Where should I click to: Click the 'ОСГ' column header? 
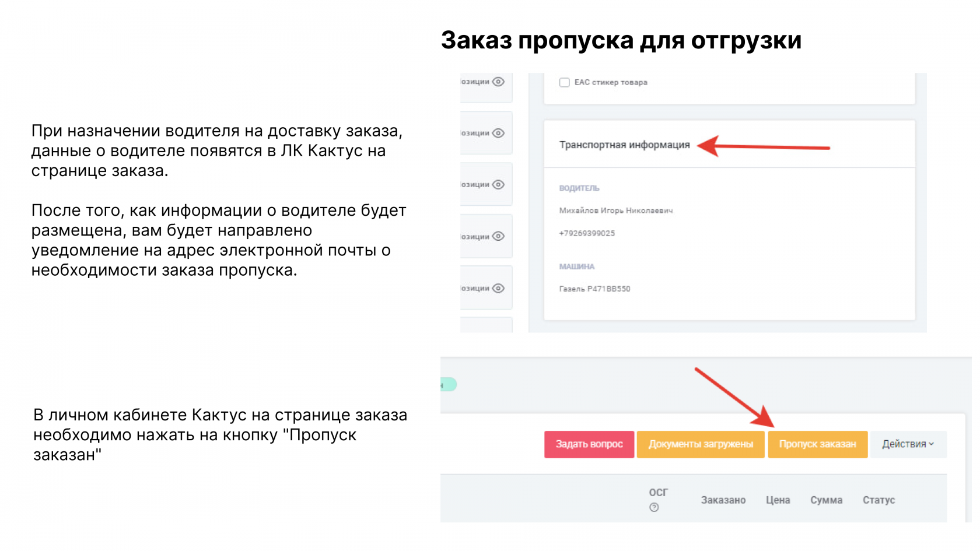click(x=658, y=492)
